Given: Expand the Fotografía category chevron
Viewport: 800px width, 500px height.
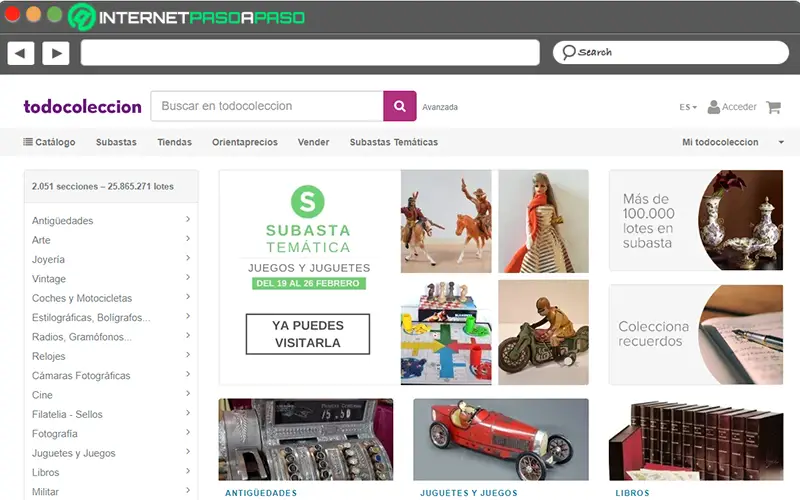Looking at the screenshot, I should coord(188,432).
